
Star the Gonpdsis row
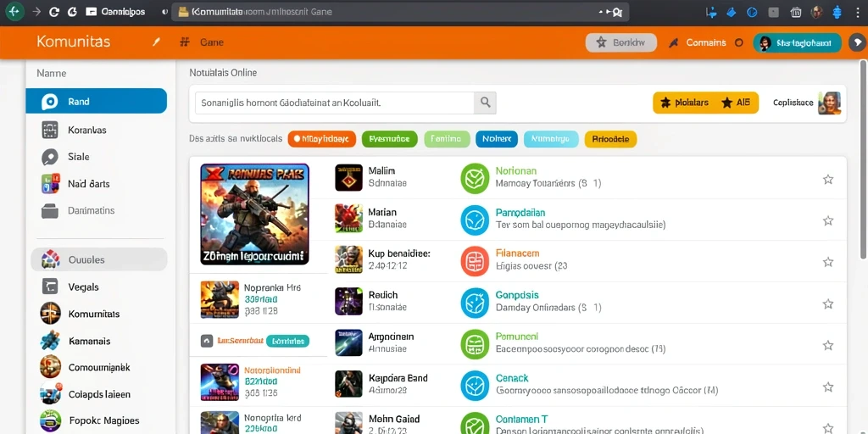tap(828, 303)
